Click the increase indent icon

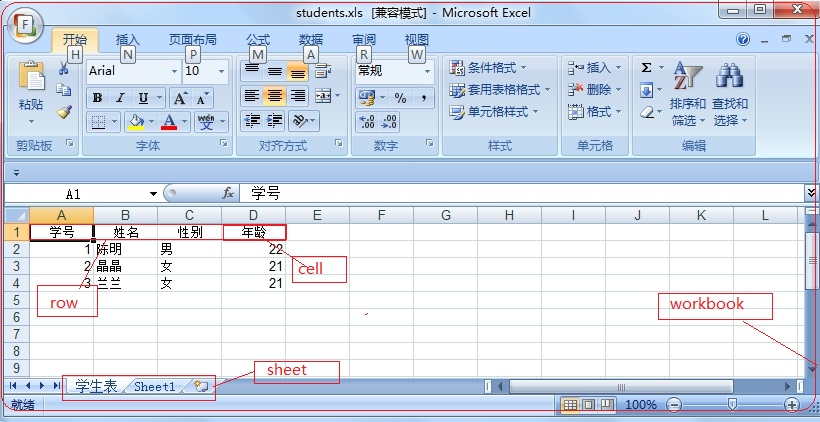click(275, 120)
